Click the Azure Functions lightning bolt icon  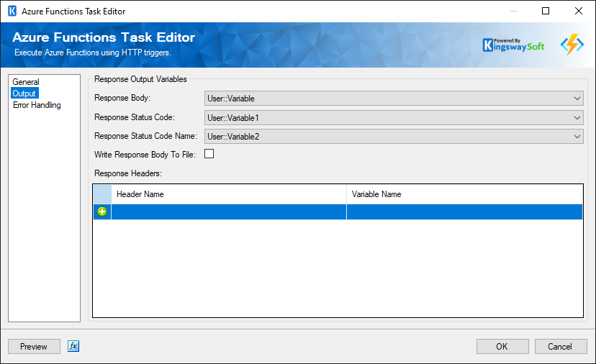coord(572,45)
